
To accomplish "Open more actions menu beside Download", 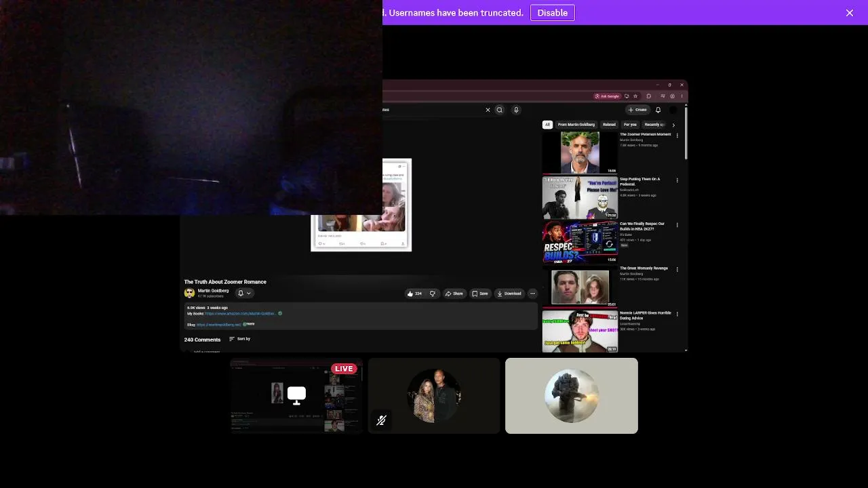I will (x=533, y=293).
